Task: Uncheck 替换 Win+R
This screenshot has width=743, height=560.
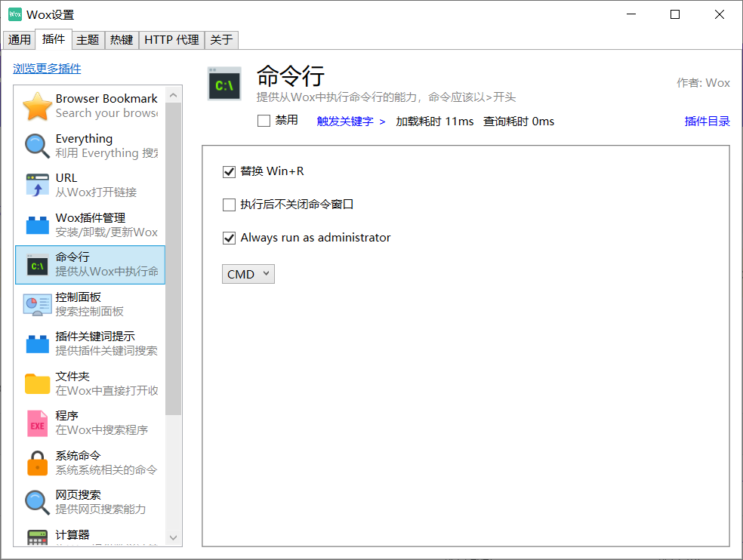Action: pyautogui.click(x=229, y=172)
